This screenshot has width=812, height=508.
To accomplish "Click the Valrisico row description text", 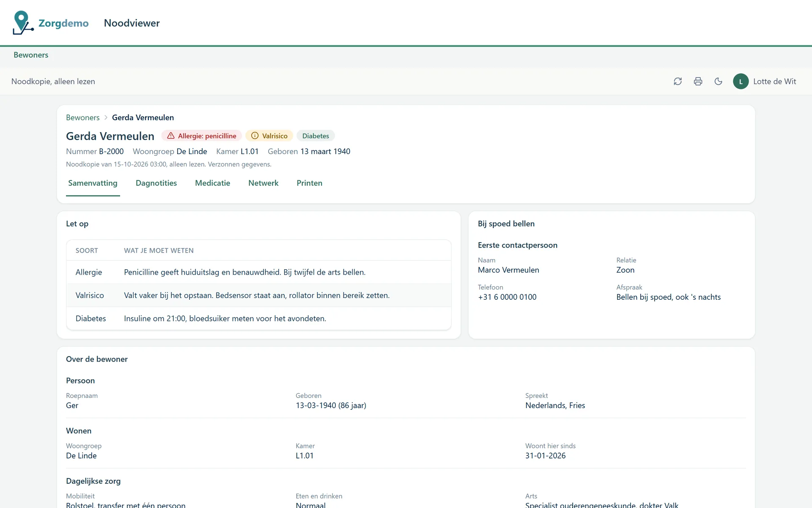I will point(257,295).
